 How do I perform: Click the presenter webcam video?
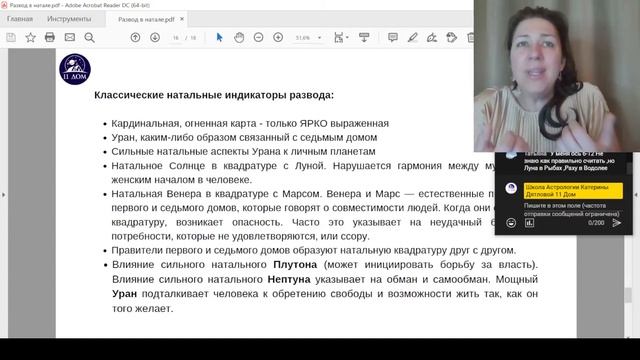click(557, 76)
